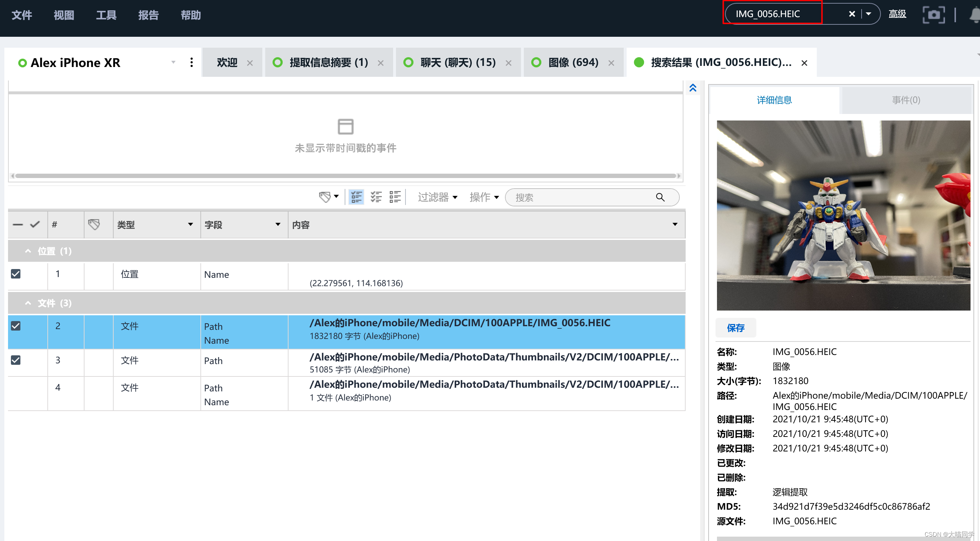
Task: Select the first list view icon
Action: pyautogui.click(x=356, y=197)
